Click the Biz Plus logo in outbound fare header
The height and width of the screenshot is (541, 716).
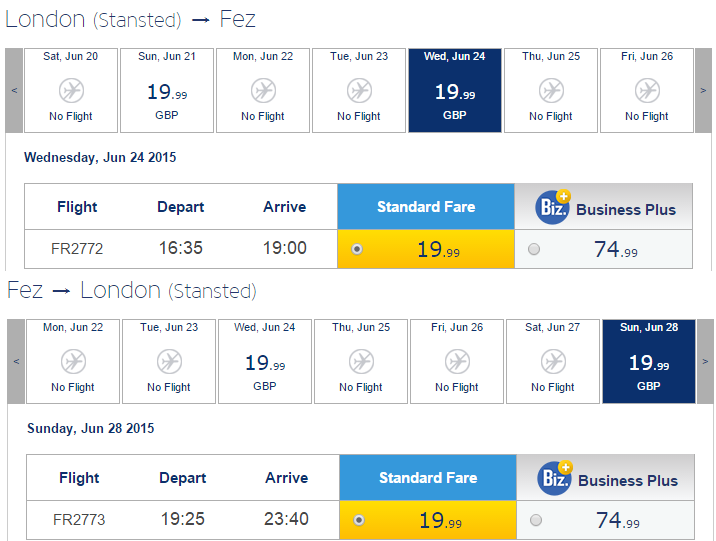point(553,207)
